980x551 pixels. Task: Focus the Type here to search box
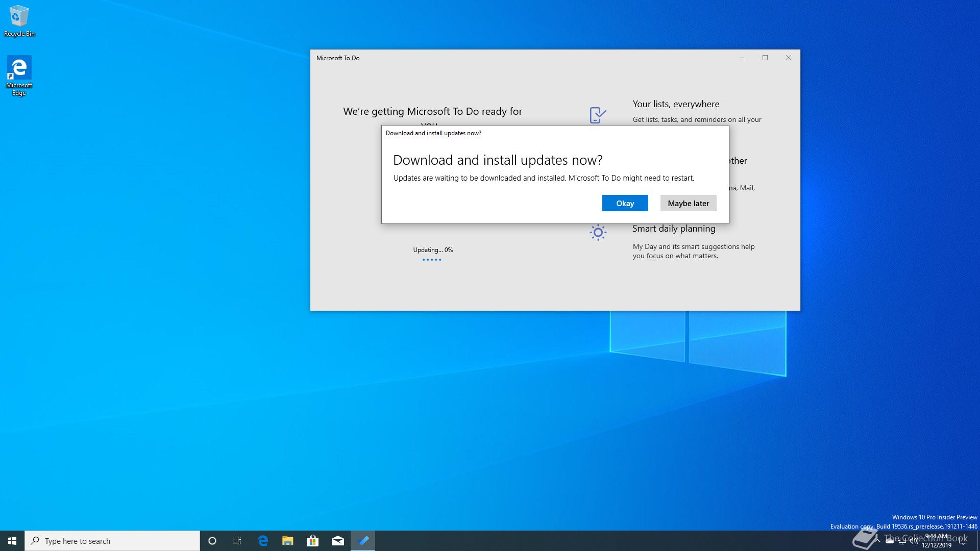point(112,541)
